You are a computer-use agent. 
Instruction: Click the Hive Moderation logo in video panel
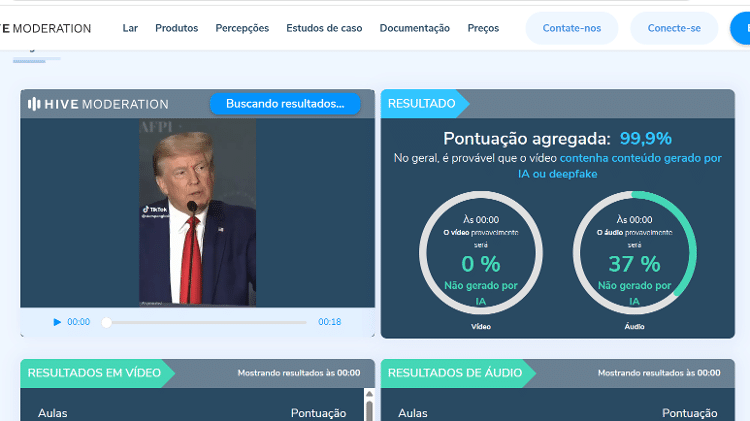(x=98, y=104)
